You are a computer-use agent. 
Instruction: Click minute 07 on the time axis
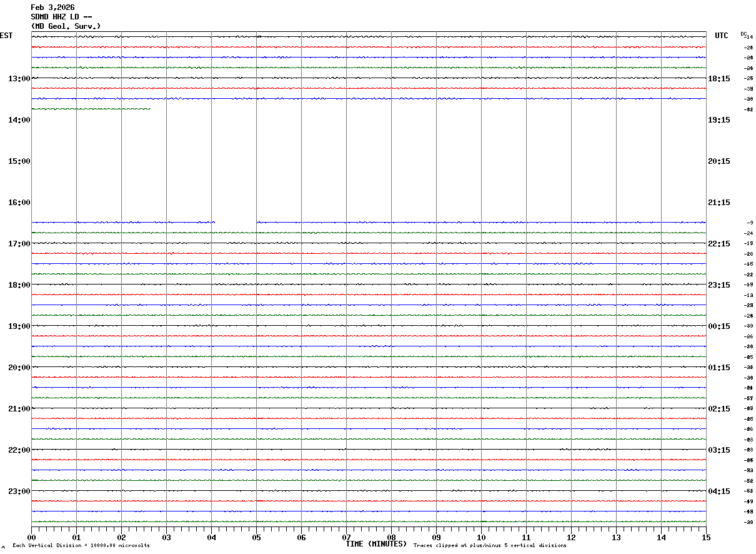click(x=346, y=537)
